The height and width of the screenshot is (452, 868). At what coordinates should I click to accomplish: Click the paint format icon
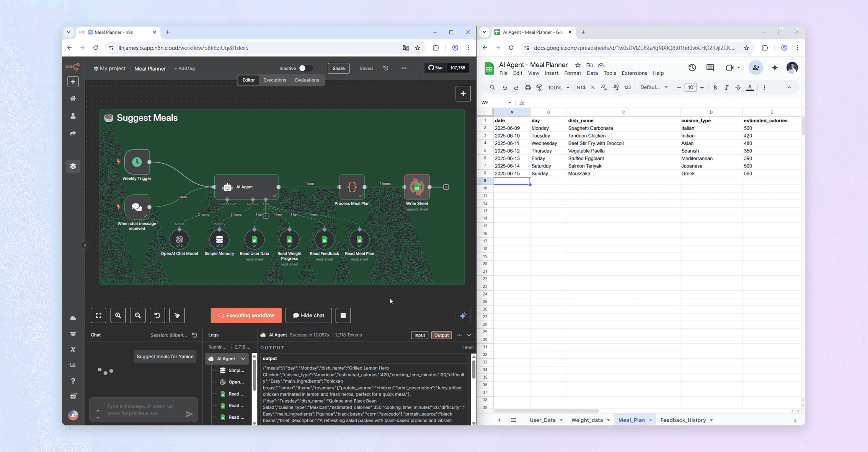click(x=539, y=88)
